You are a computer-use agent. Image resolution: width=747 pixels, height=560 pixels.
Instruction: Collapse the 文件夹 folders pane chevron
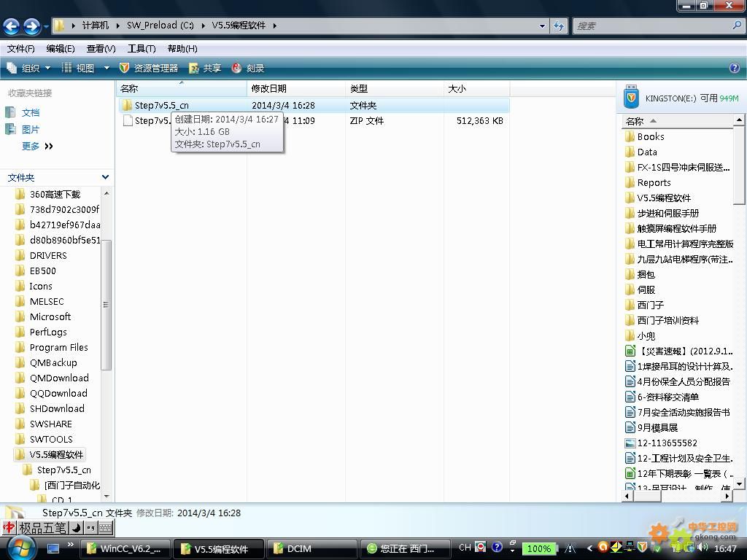tap(105, 177)
